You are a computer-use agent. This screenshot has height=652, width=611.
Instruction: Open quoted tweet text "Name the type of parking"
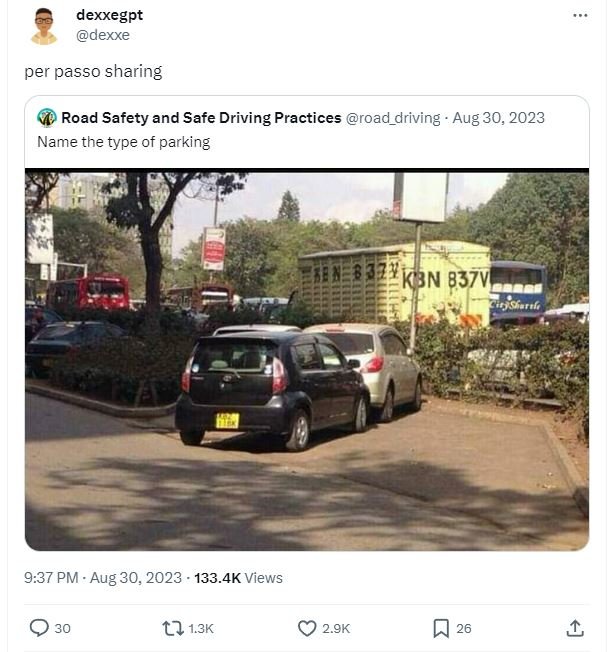pyautogui.click(x=123, y=142)
